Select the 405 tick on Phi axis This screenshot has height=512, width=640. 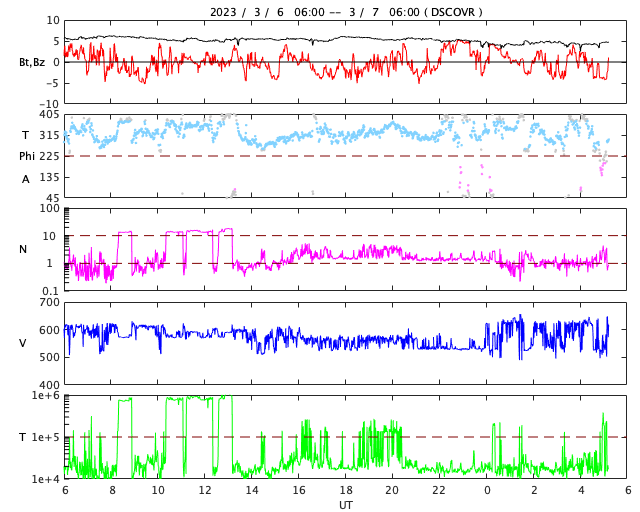[51, 115]
